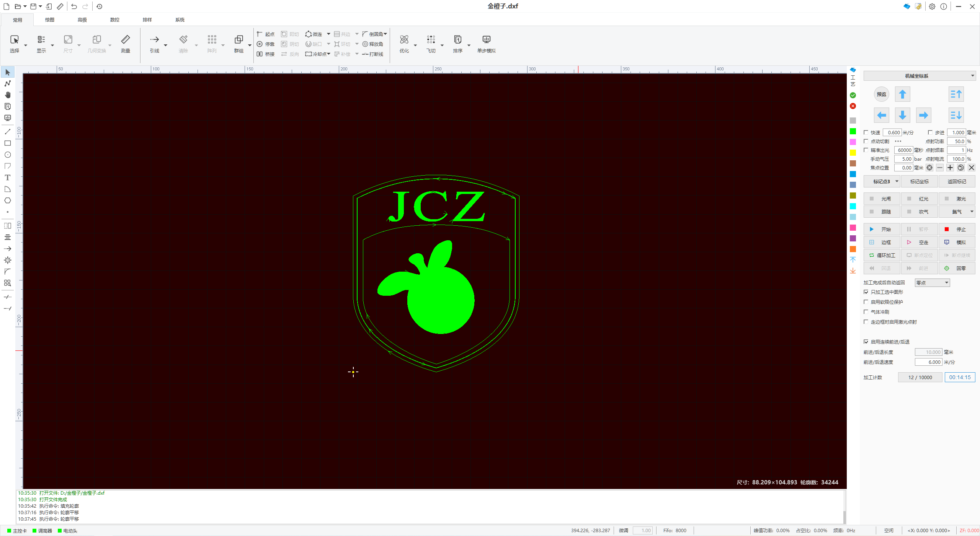Select the Text tool in left toolbar
Viewport: 980px width, 536px height.
click(x=7, y=178)
